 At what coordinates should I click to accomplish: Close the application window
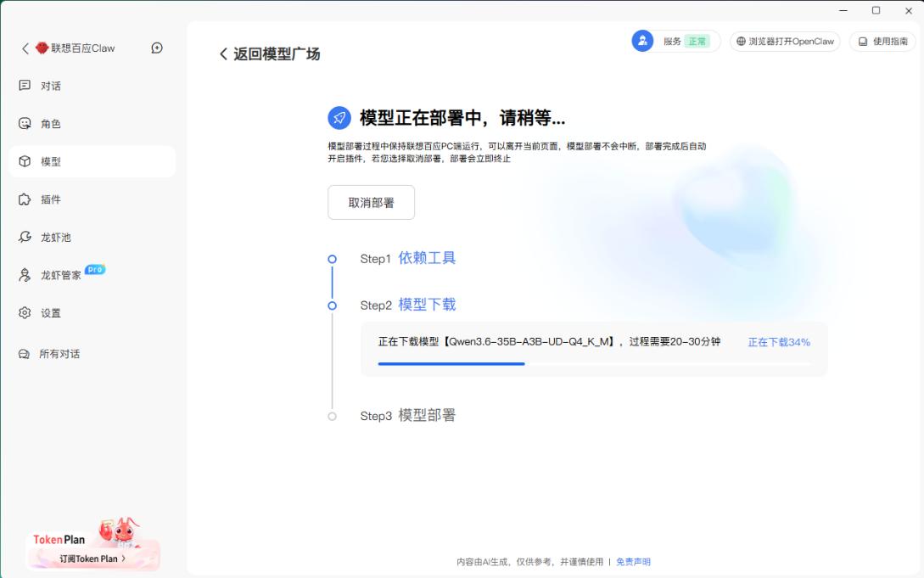pyautogui.click(x=909, y=10)
